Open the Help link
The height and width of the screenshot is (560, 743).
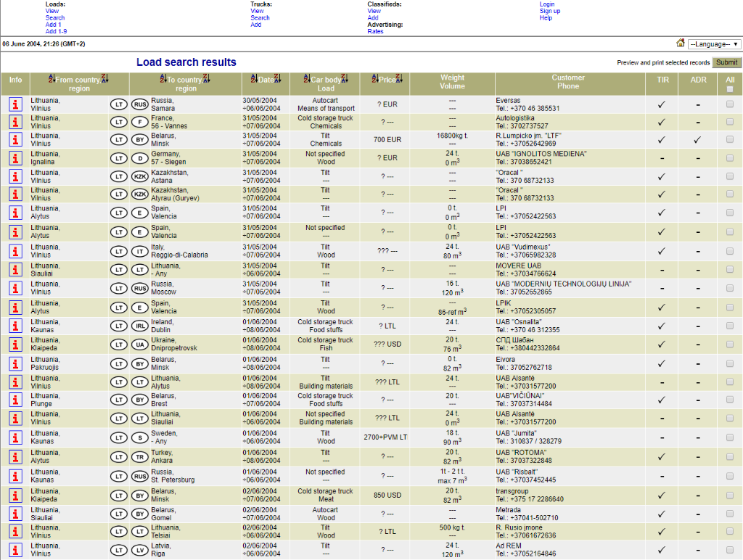point(546,17)
